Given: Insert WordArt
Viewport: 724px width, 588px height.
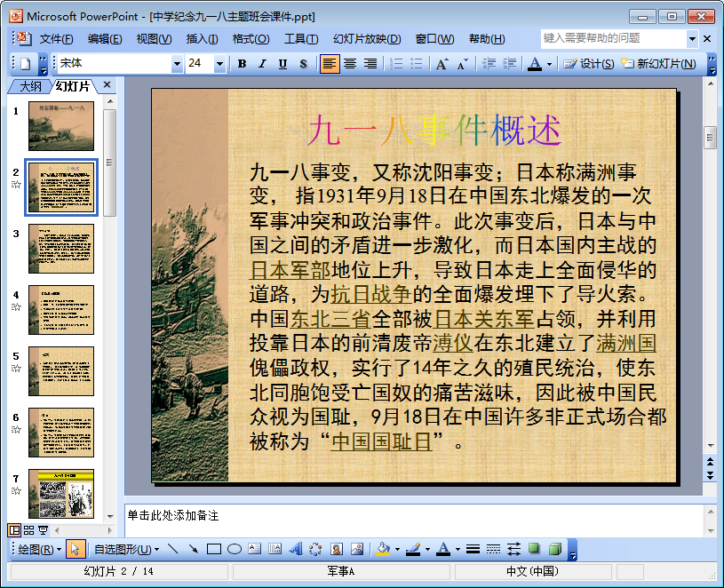Looking at the screenshot, I should pos(296,549).
